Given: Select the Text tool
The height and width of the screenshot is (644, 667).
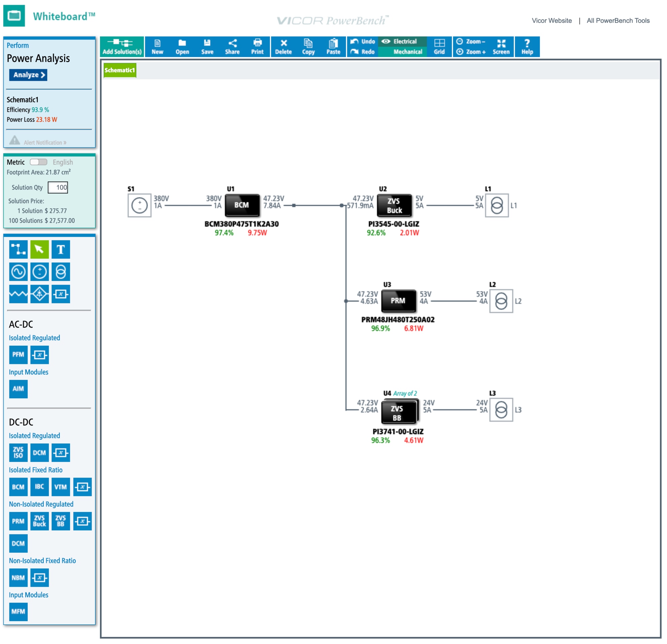Looking at the screenshot, I should click(60, 249).
